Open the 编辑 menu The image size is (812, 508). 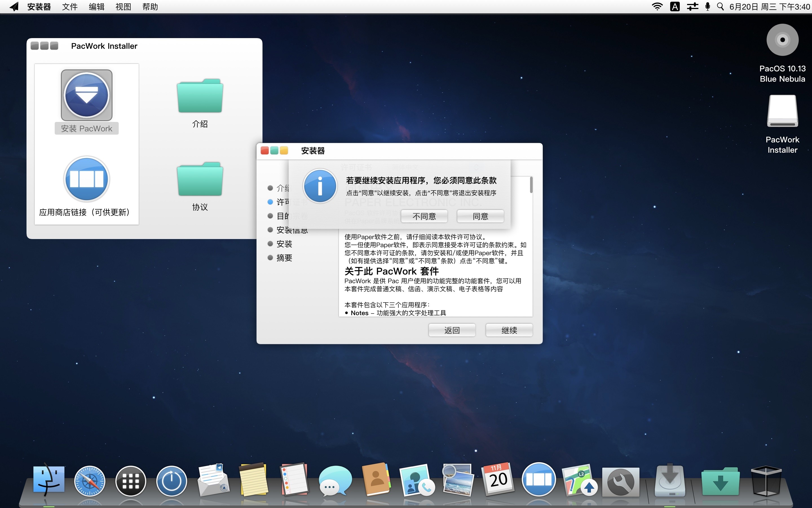coord(97,7)
